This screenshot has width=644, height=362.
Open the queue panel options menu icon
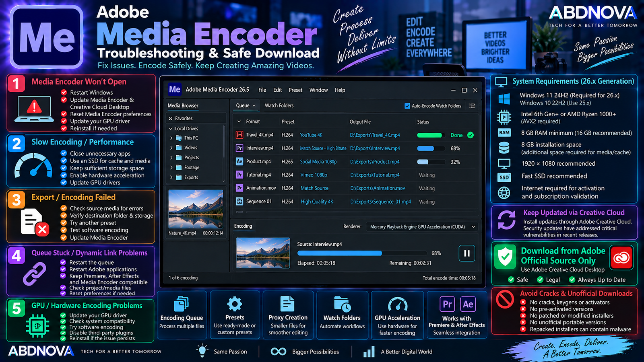tap(472, 106)
